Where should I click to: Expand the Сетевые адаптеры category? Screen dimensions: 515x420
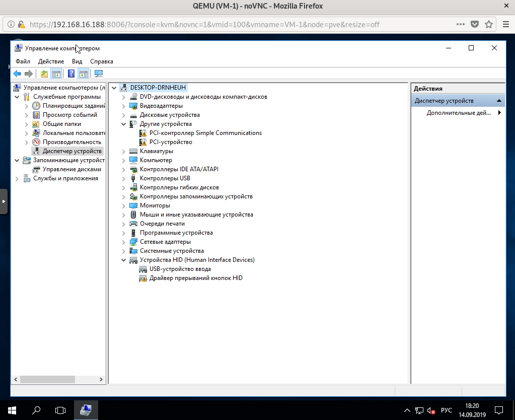coord(124,242)
